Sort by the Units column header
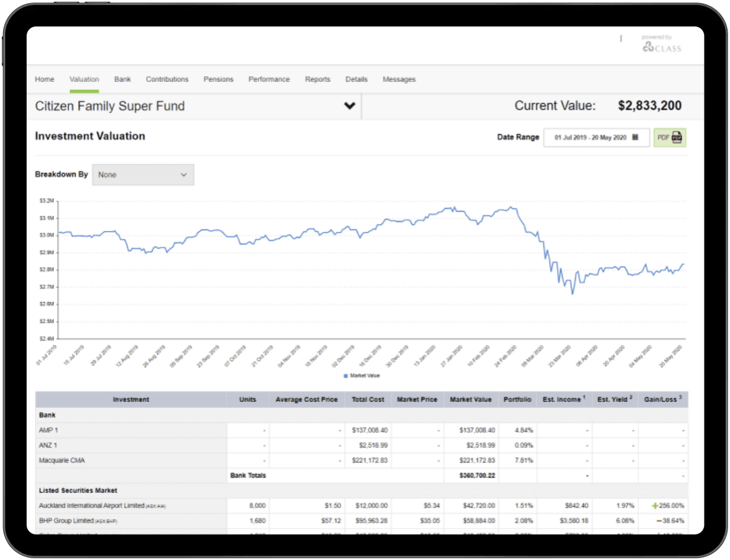This screenshot has height=560, width=730. coord(247,399)
